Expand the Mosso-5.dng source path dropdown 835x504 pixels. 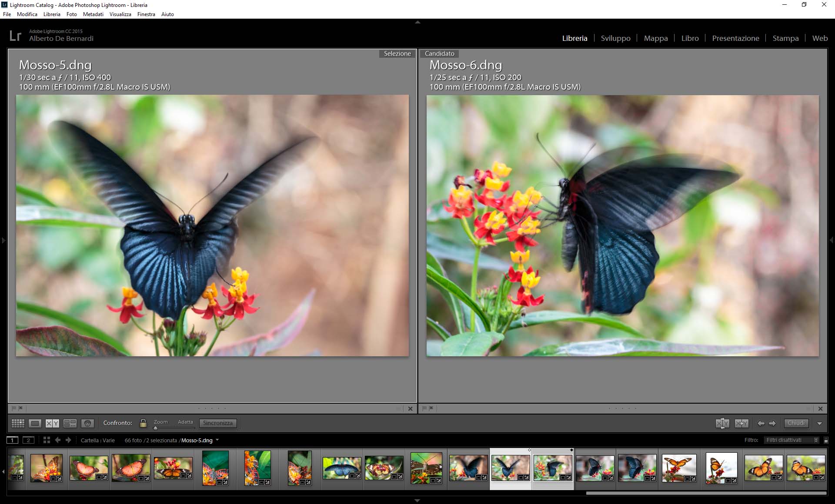tap(217, 440)
